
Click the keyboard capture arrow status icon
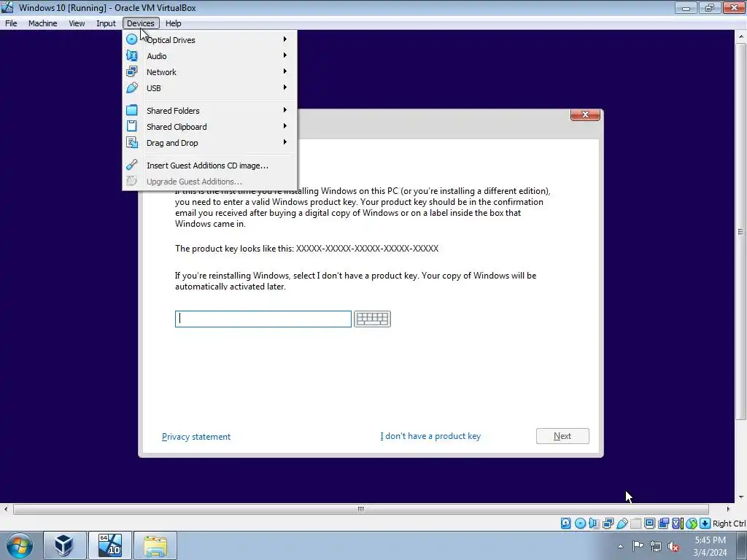click(705, 524)
